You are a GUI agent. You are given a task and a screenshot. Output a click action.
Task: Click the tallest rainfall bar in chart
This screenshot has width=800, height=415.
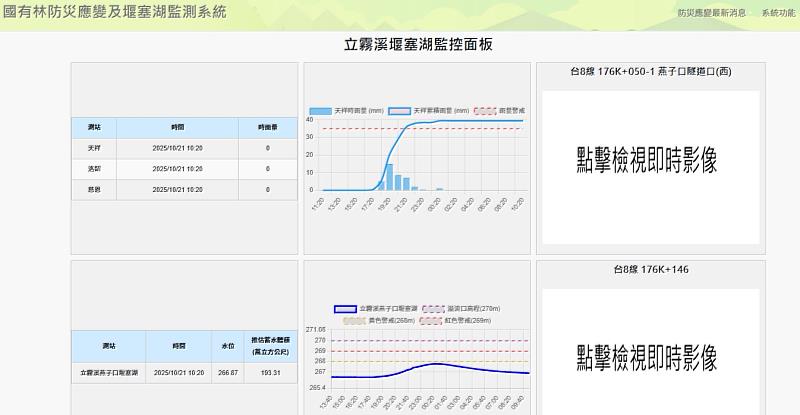pos(389,177)
